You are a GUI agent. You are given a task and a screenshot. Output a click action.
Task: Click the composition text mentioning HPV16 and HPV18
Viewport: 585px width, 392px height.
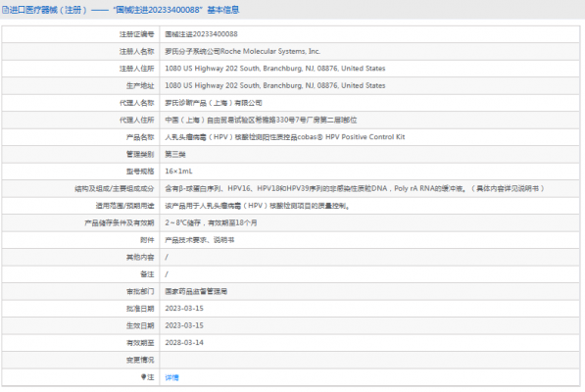[355, 188]
